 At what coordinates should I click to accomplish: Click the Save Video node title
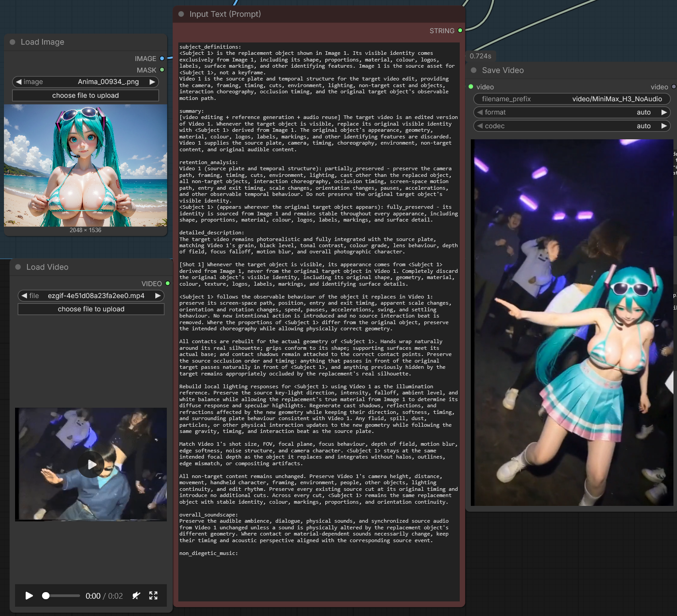[503, 70]
